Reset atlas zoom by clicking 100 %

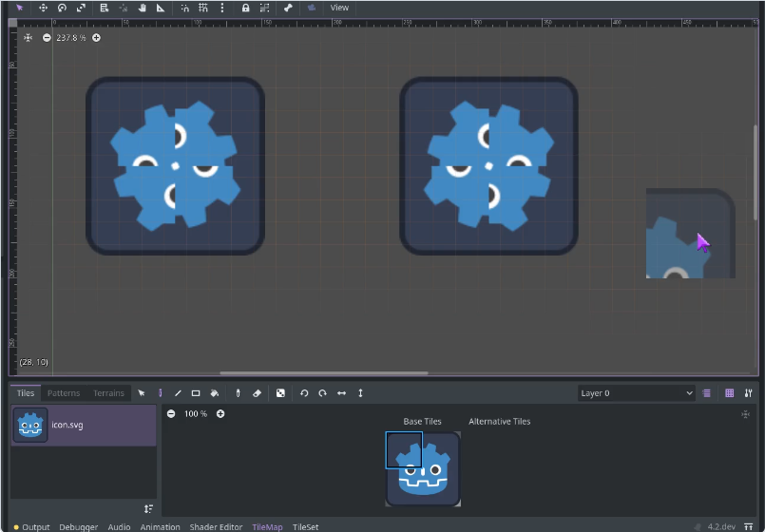point(196,414)
